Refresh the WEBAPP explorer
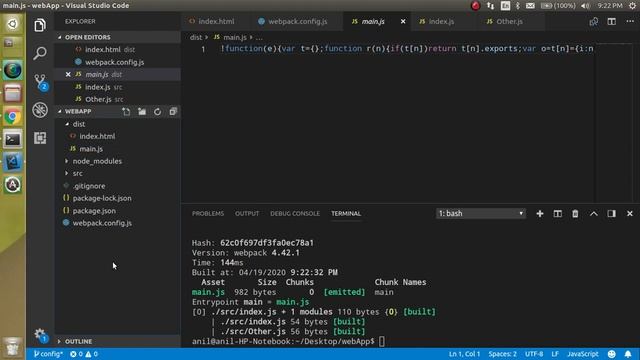 pos(158,111)
